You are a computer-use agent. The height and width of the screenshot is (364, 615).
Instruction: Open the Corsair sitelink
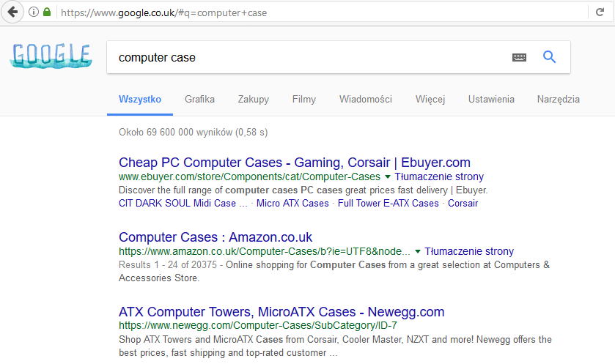tap(463, 204)
